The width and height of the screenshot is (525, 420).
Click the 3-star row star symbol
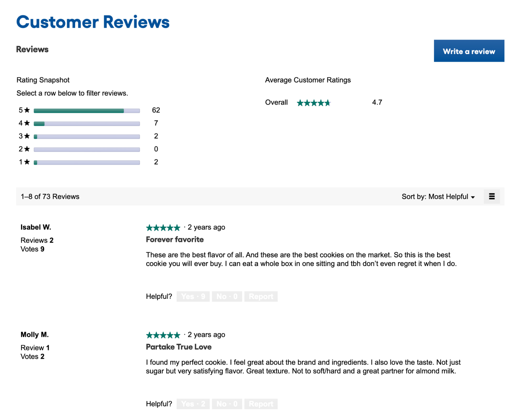click(27, 136)
